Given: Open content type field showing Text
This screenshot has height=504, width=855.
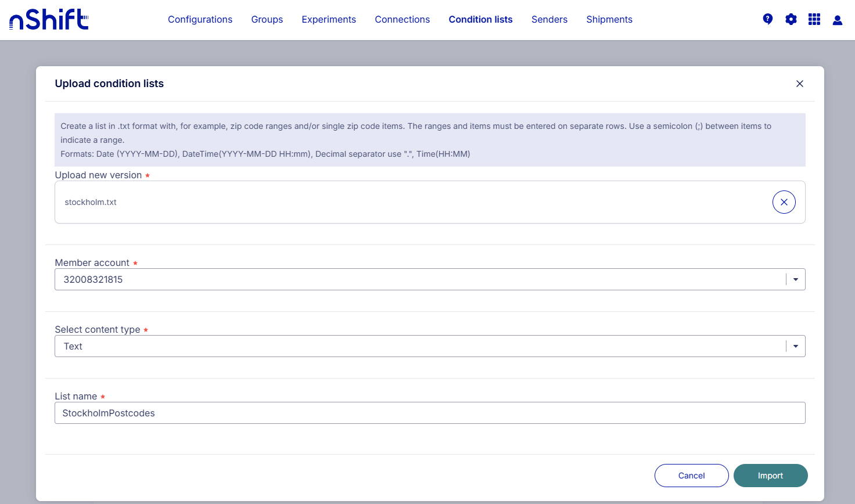Looking at the screenshot, I should tap(418, 346).
